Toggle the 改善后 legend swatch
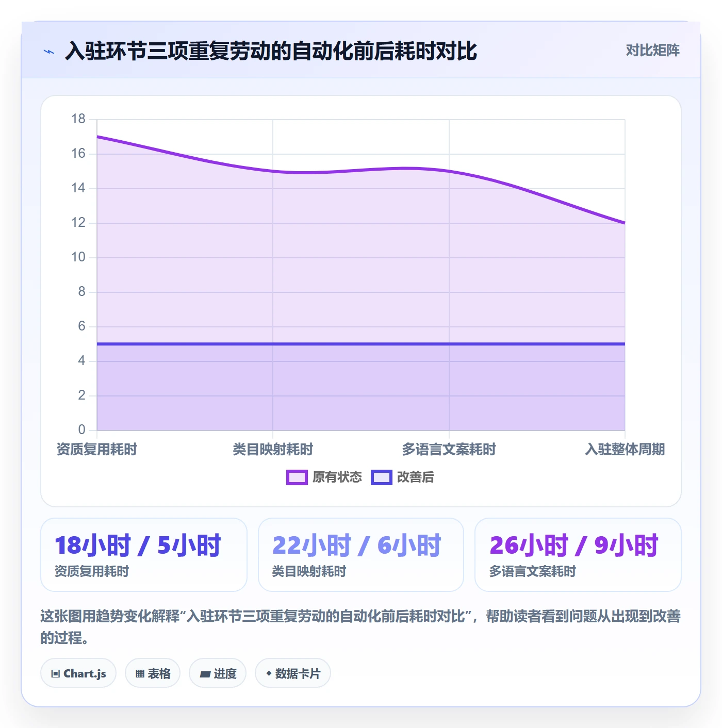The height and width of the screenshot is (728, 722). [382, 477]
